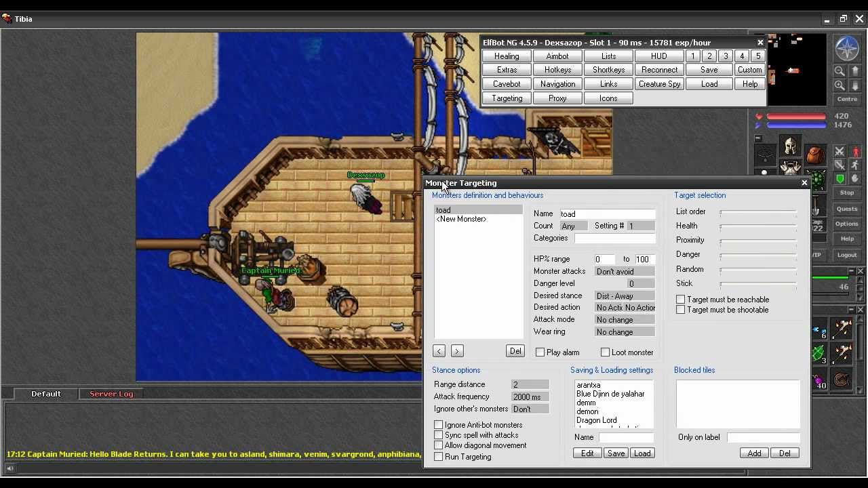Open the brown backpack slot
The height and width of the screenshot is (488, 868).
(816, 155)
